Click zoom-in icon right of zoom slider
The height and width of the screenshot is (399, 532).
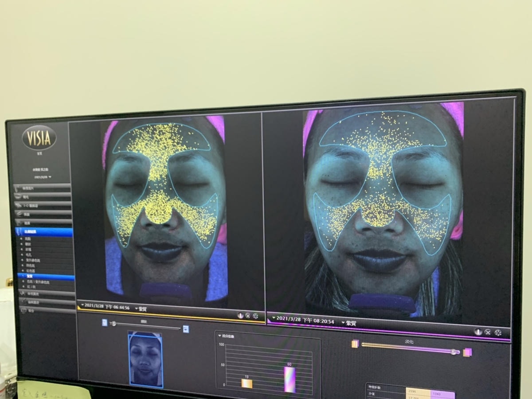(186, 329)
